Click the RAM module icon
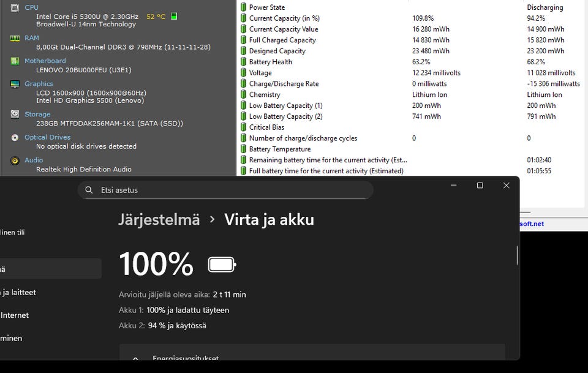Image resolution: width=588 pixels, height=373 pixels. 15,38
